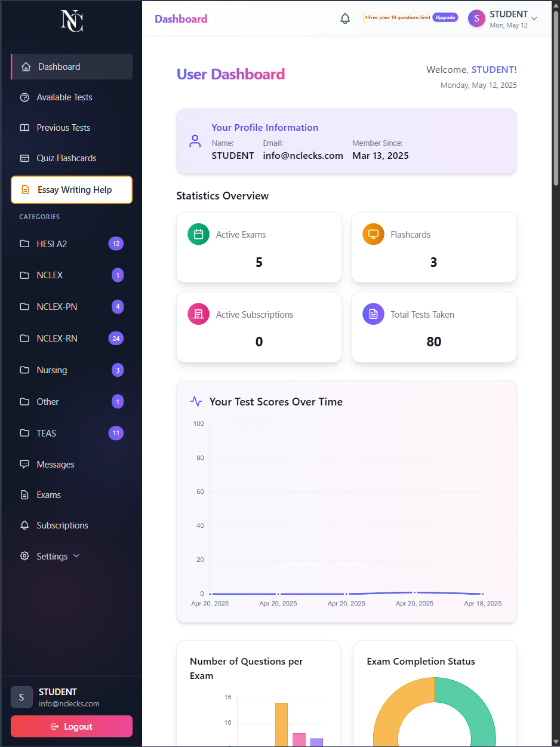
Task: Open the NCLEX-RN category folder
Action: 57,339
